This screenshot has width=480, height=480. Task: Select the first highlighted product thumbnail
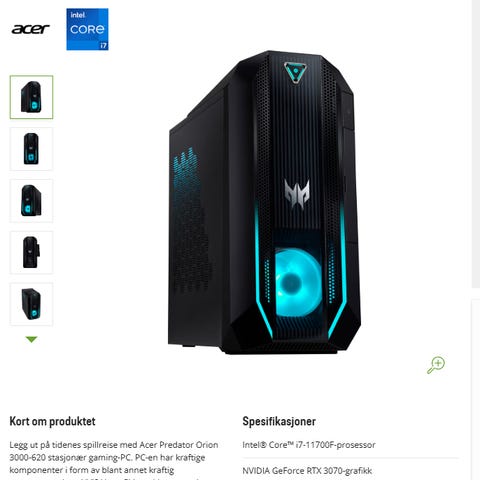[31, 97]
